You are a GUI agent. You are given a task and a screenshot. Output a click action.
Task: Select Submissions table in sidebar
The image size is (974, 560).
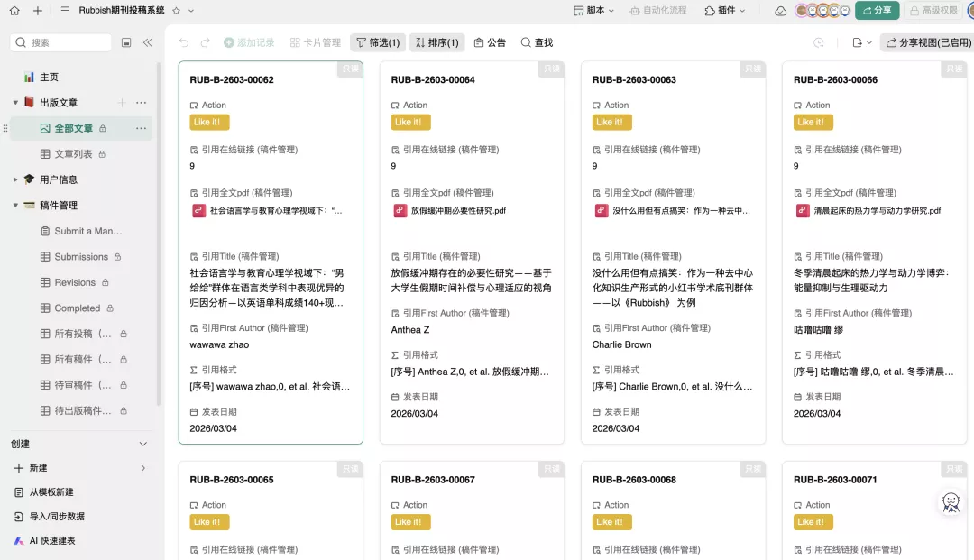[80, 257]
